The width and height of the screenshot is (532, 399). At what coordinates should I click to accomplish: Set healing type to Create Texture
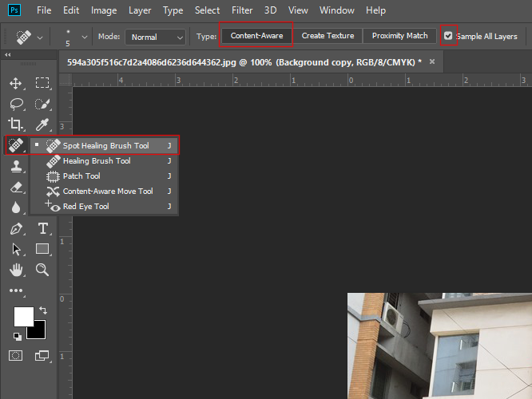[x=328, y=36]
